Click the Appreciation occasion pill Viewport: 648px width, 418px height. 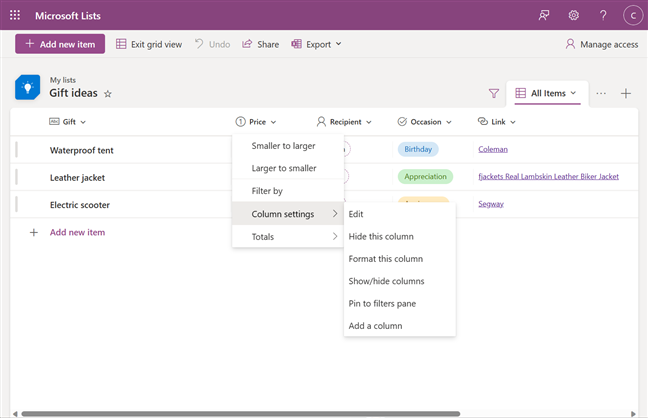(x=425, y=177)
